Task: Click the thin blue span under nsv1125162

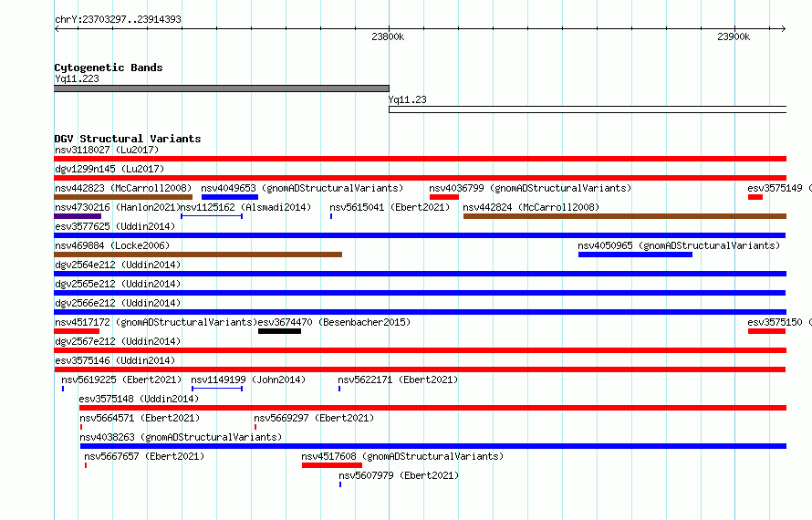Action: pos(212,216)
